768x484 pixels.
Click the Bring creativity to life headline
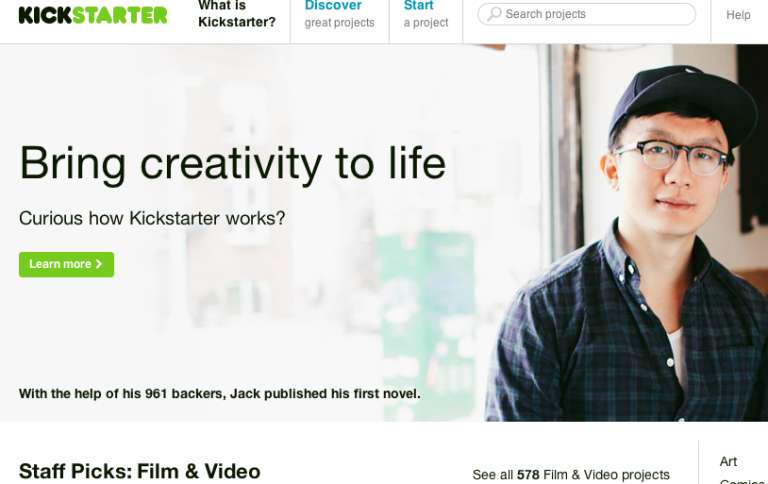(x=233, y=164)
